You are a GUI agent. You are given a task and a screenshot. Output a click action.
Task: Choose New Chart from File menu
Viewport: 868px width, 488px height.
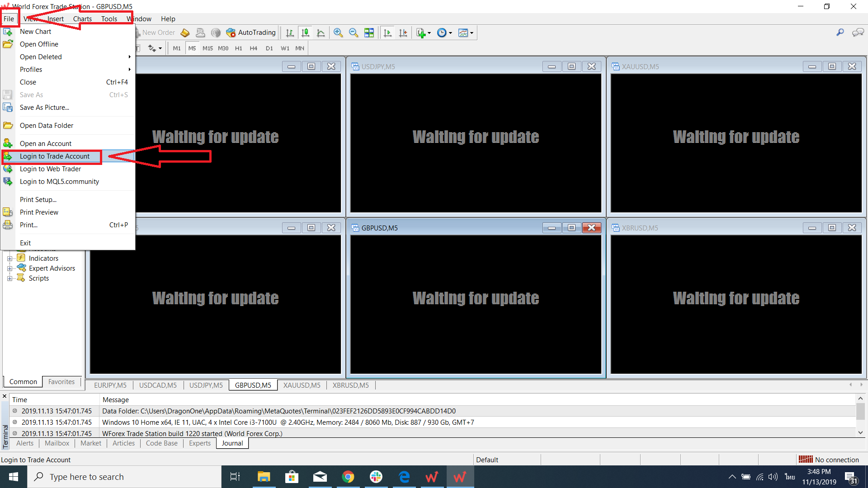(68, 32)
